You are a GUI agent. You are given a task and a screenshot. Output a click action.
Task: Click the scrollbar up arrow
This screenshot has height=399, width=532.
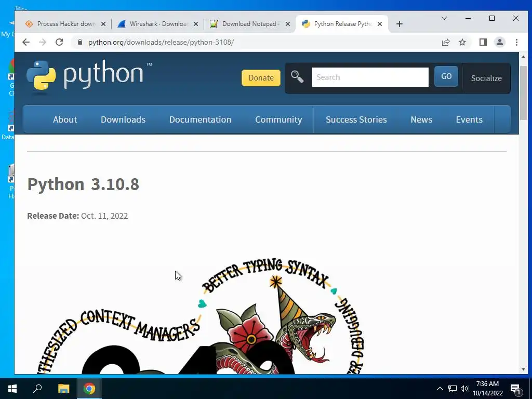click(x=523, y=57)
